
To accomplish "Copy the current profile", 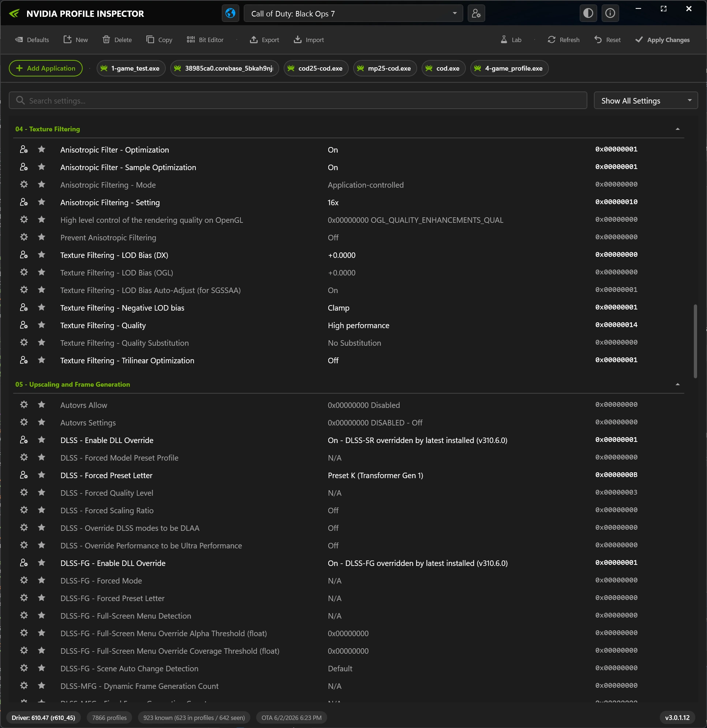I will [x=160, y=40].
